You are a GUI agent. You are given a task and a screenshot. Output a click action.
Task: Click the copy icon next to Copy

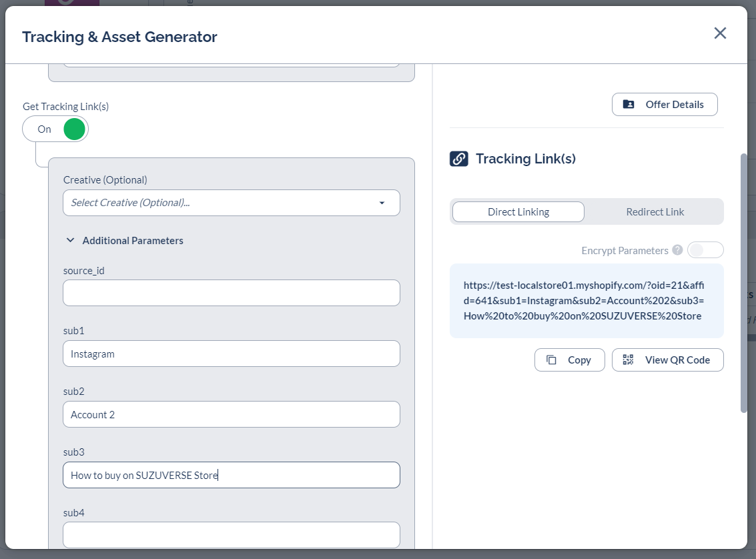pyautogui.click(x=551, y=360)
